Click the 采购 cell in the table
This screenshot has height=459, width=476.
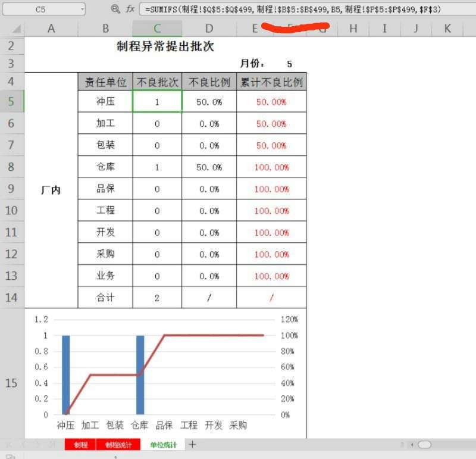pos(105,254)
